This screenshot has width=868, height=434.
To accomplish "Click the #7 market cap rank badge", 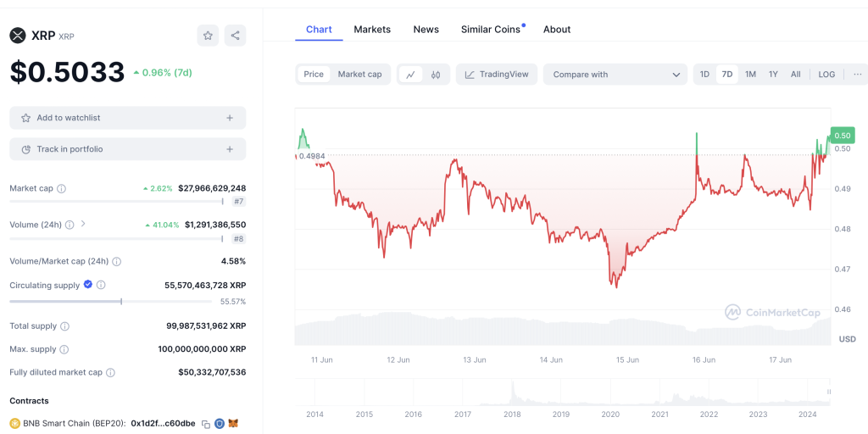I will click(x=238, y=202).
